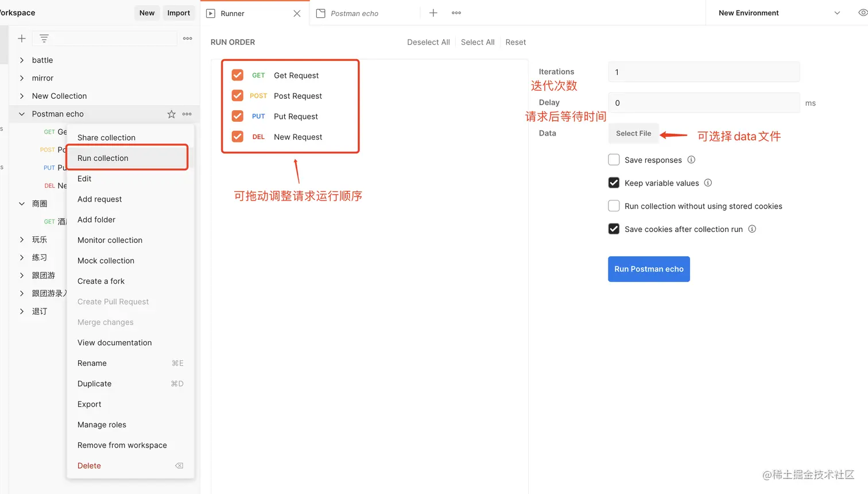
Task: Click the Select File data button
Action: point(633,133)
